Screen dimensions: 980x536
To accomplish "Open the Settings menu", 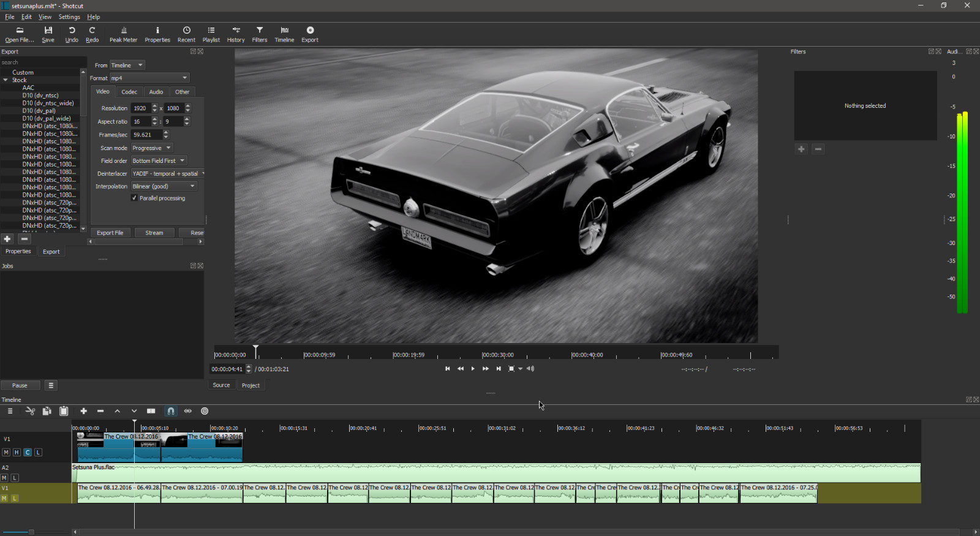I will (x=69, y=17).
